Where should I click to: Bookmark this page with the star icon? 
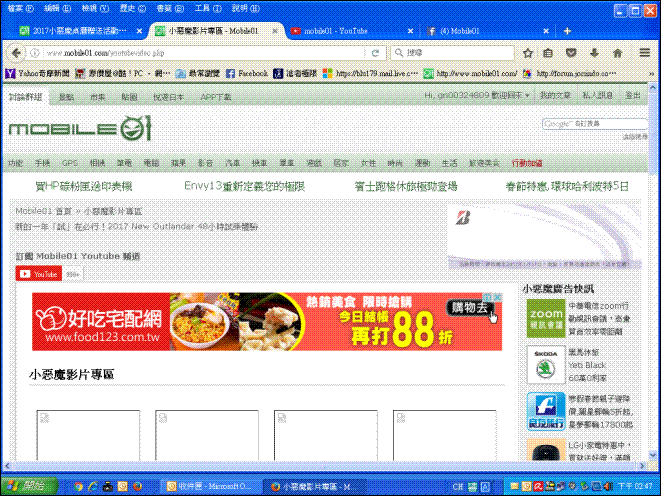[528, 53]
